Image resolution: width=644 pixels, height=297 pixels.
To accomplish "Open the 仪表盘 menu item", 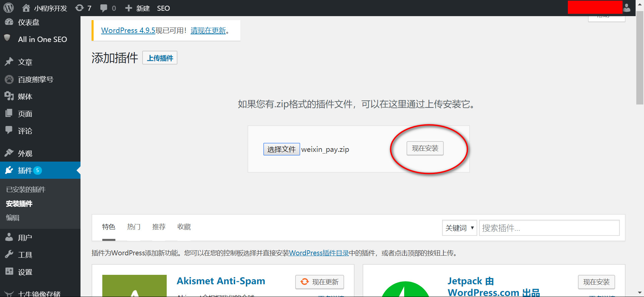I will 29,22.
